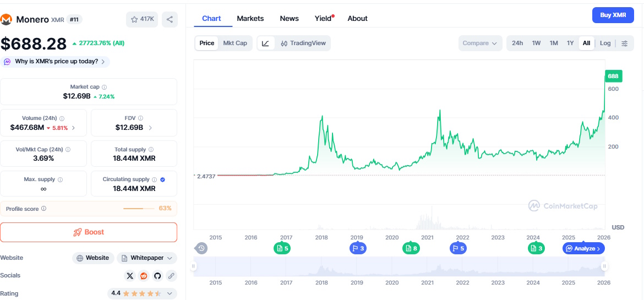Toggle Log scale on chart
This screenshot has width=644, height=300.
click(x=605, y=43)
